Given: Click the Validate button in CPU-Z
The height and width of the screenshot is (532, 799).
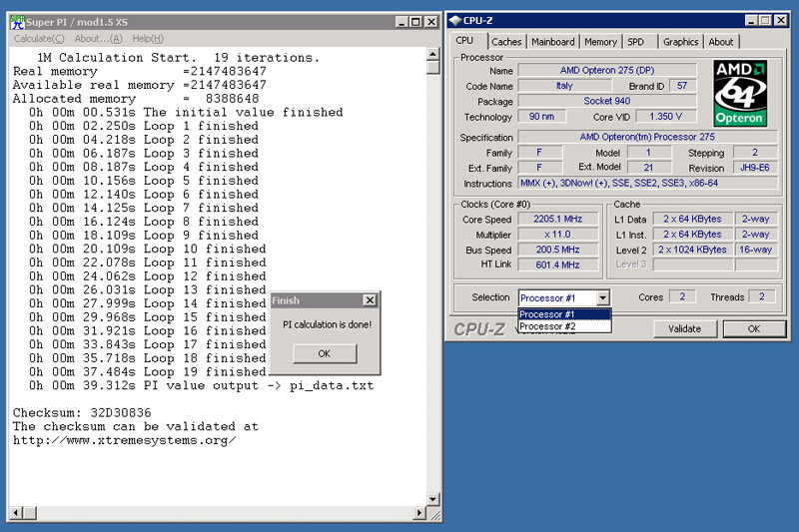Looking at the screenshot, I should point(685,328).
